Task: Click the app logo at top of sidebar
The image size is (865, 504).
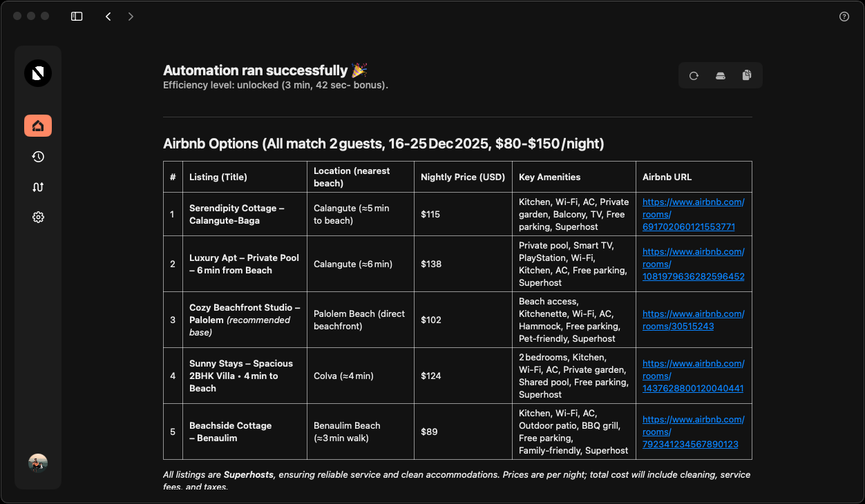Action: pyautogui.click(x=38, y=73)
